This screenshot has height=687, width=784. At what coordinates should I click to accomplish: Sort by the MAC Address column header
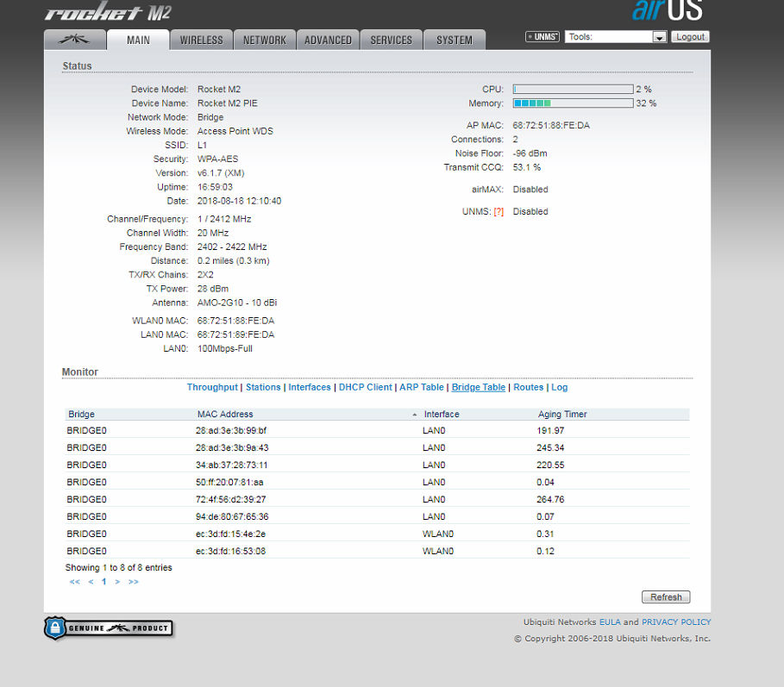pyautogui.click(x=225, y=415)
